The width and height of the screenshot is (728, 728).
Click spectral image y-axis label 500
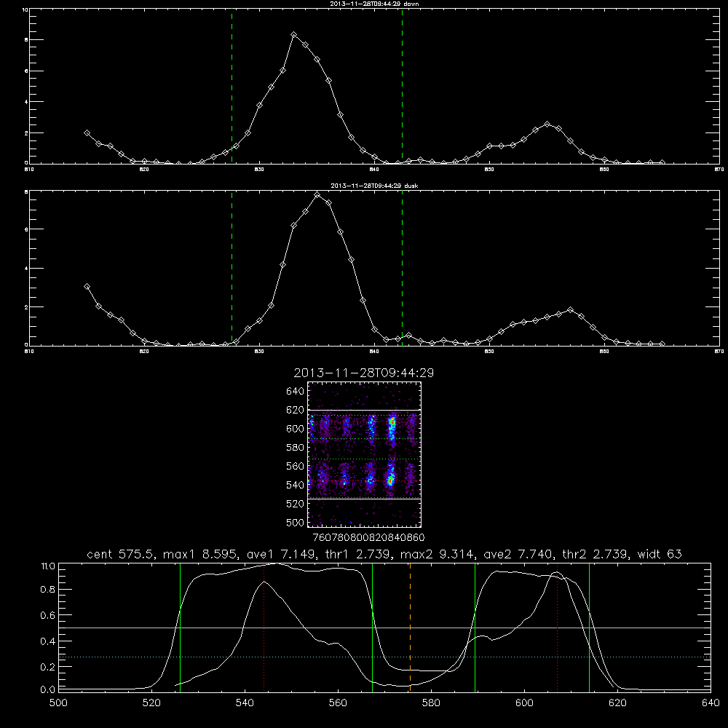(x=296, y=522)
